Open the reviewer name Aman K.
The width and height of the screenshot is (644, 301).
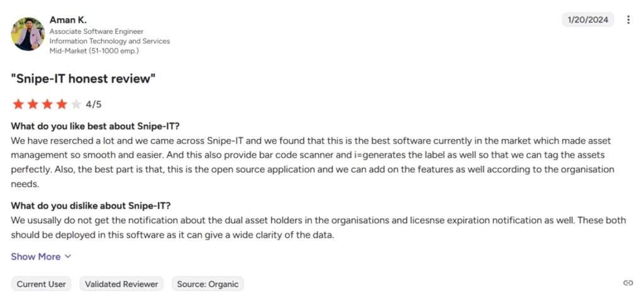[x=68, y=19]
